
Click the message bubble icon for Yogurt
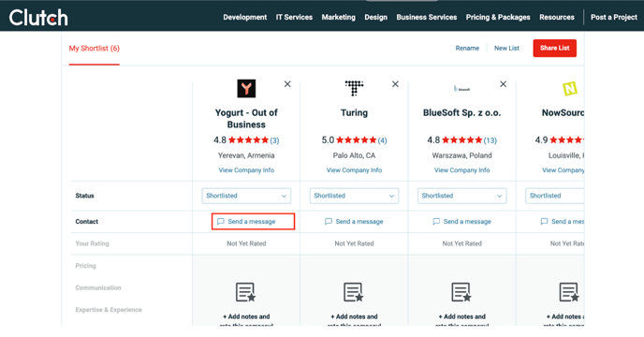(x=221, y=222)
